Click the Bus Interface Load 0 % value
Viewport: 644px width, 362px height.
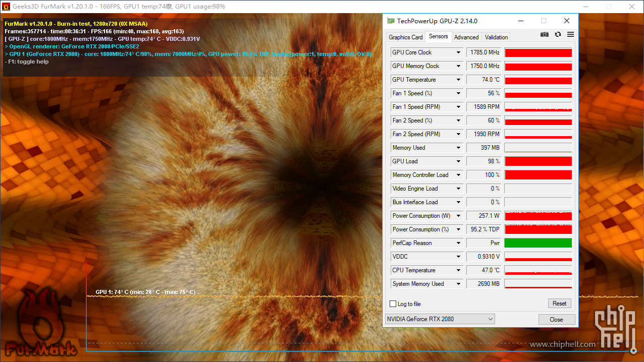[484, 202]
